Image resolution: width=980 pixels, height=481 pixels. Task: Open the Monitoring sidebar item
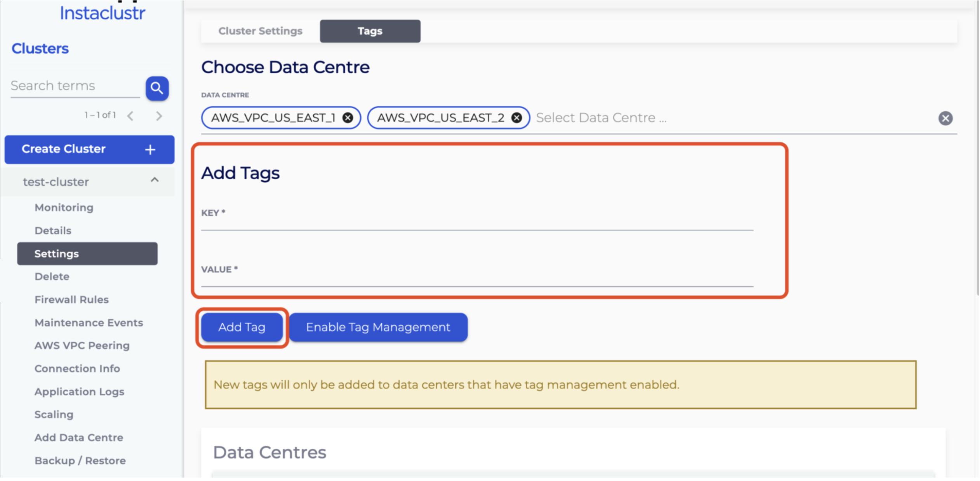pyautogui.click(x=64, y=208)
